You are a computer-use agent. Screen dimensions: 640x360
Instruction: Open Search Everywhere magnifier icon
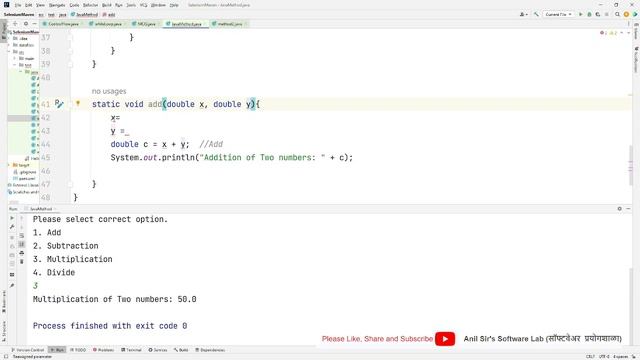pyautogui.click(x=618, y=14)
